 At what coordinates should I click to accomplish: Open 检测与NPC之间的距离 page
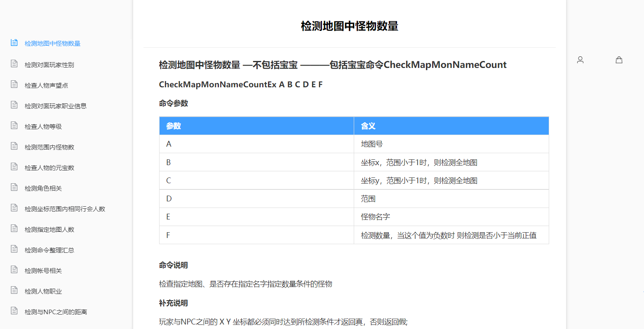[56, 312]
